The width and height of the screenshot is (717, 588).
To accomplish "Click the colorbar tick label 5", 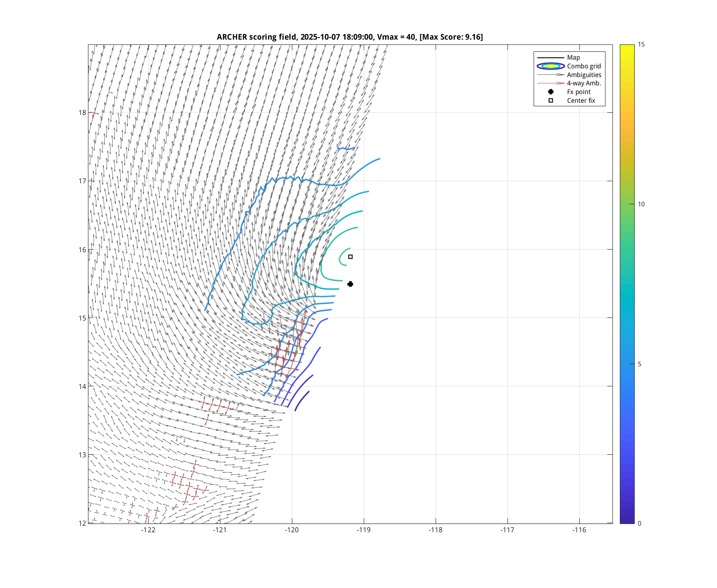I will click(x=639, y=364).
